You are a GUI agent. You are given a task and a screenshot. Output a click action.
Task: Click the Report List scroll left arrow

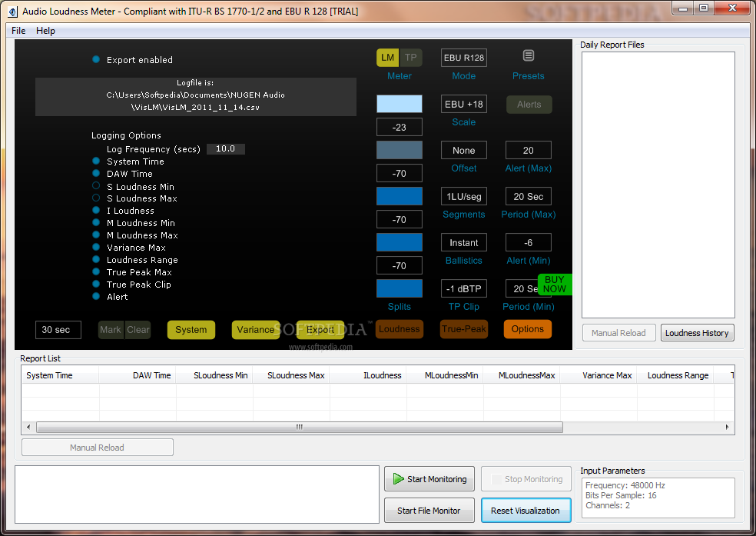pos(28,427)
